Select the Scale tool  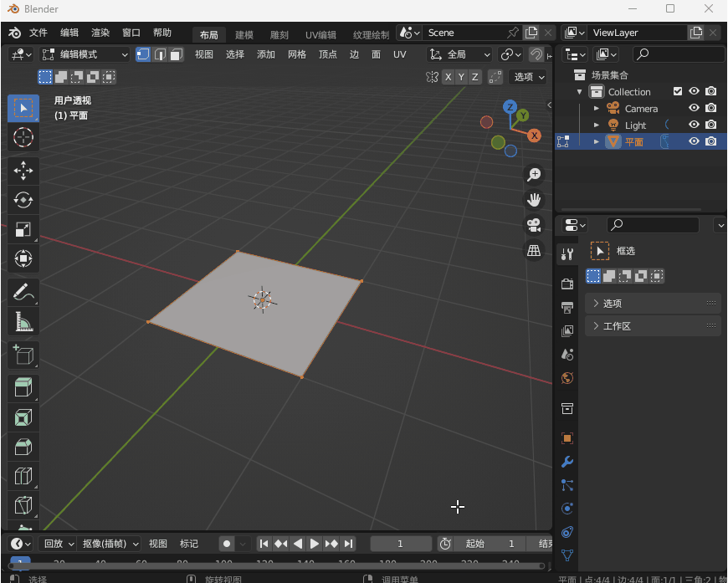click(23, 229)
